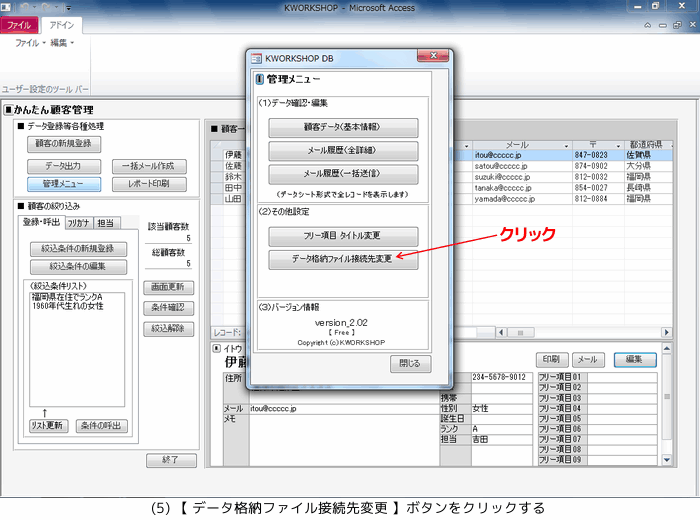Select 福岡県在住でランクA in the list

coord(67,297)
